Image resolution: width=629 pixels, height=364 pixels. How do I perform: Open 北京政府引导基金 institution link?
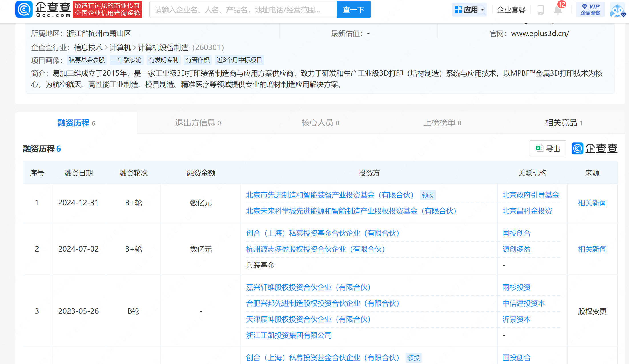[x=530, y=195]
